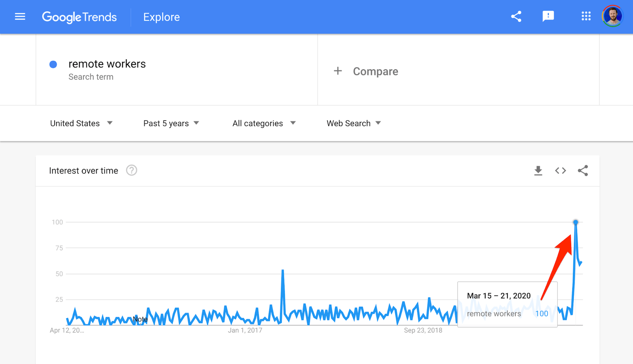Click the Explore header tab
The image size is (633, 364).
pyautogui.click(x=161, y=17)
